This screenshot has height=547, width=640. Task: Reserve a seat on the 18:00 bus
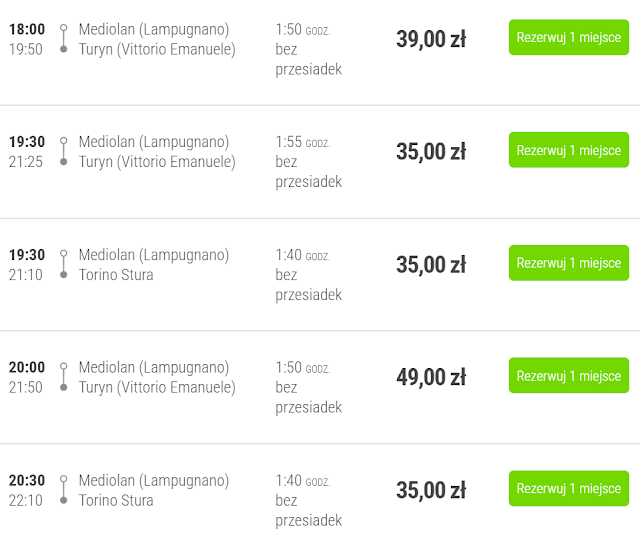coord(568,38)
